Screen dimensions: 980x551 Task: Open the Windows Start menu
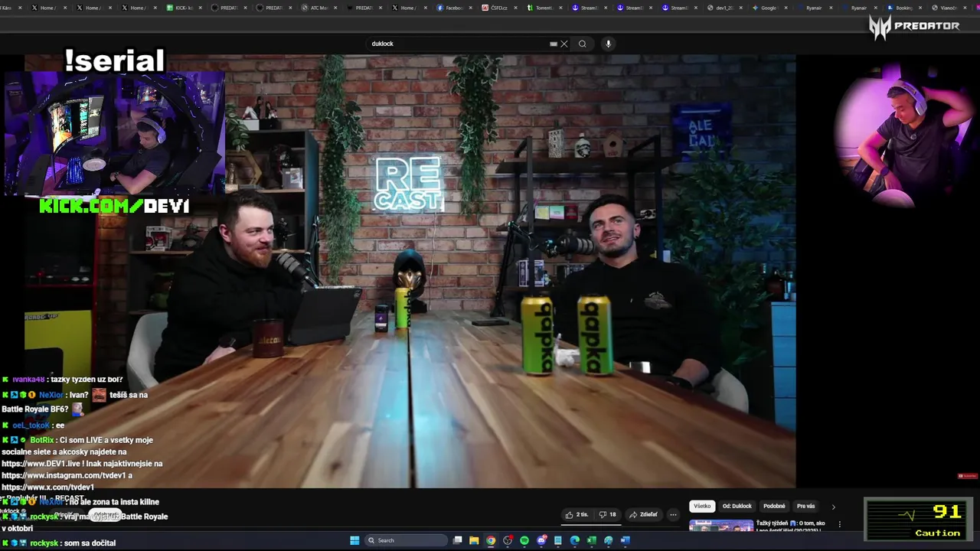(x=354, y=540)
